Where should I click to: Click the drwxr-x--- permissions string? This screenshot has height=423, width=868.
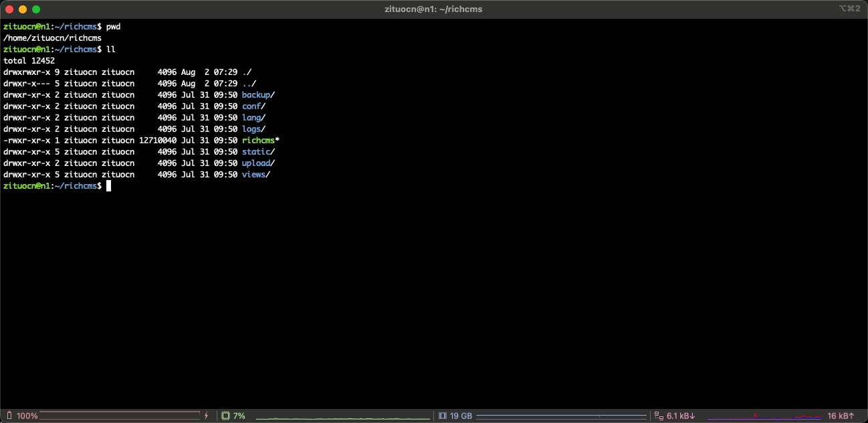27,84
